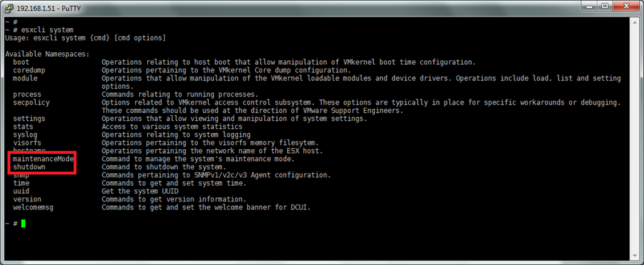Click the scrollbar up arrow
Viewport: 644px width, 265px height.
pyautogui.click(x=636, y=21)
